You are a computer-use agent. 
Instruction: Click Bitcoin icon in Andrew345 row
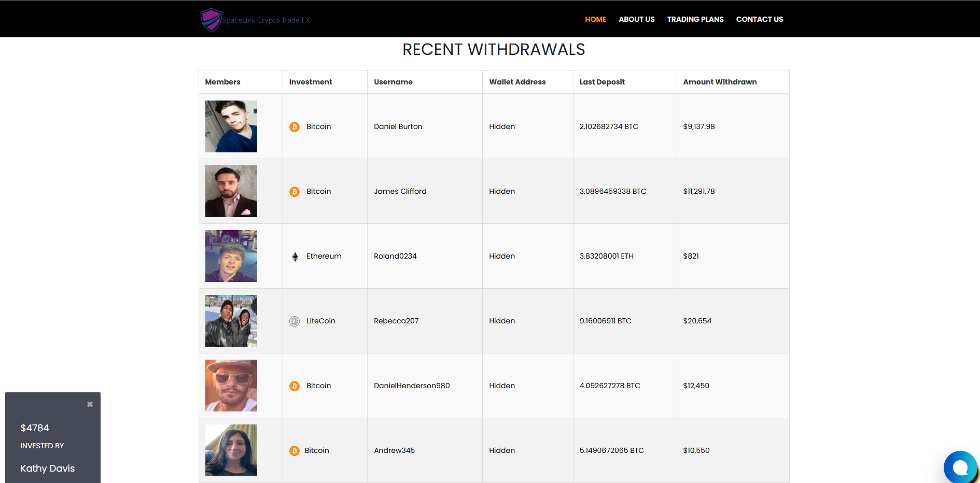pyautogui.click(x=295, y=451)
